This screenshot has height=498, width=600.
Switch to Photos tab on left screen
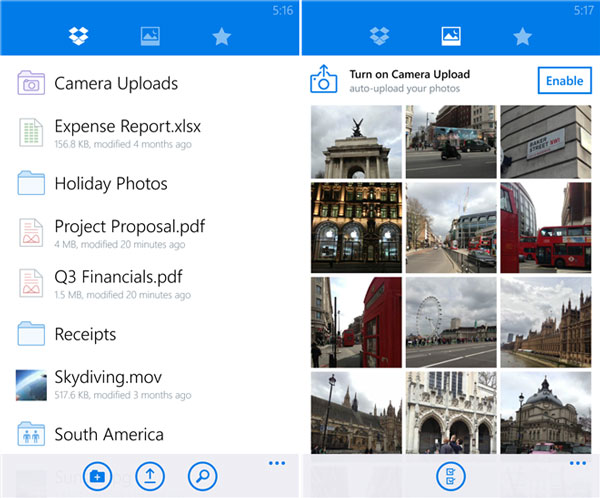click(150, 36)
